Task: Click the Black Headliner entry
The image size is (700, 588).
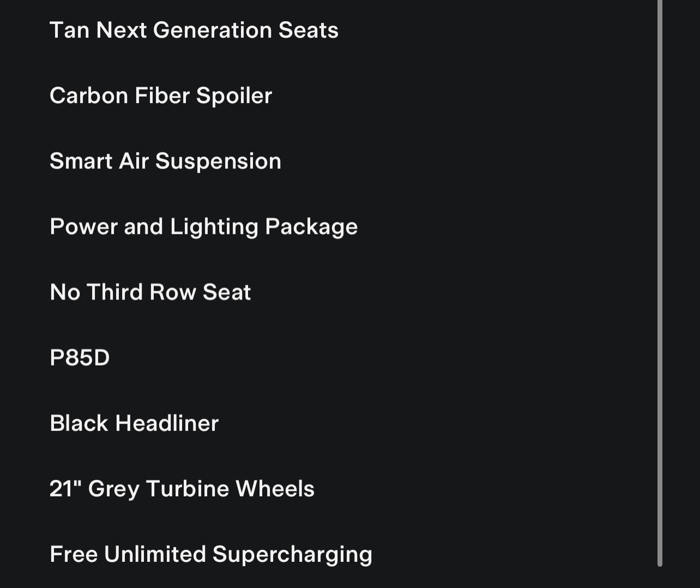Action: 134,423
